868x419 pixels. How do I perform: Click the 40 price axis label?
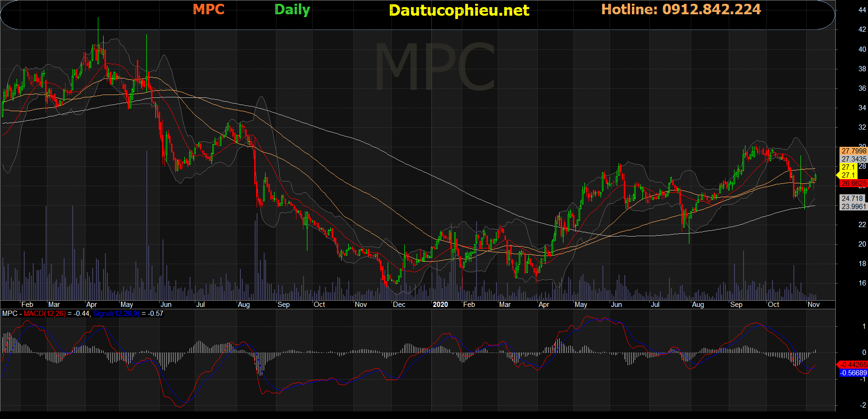coord(862,49)
